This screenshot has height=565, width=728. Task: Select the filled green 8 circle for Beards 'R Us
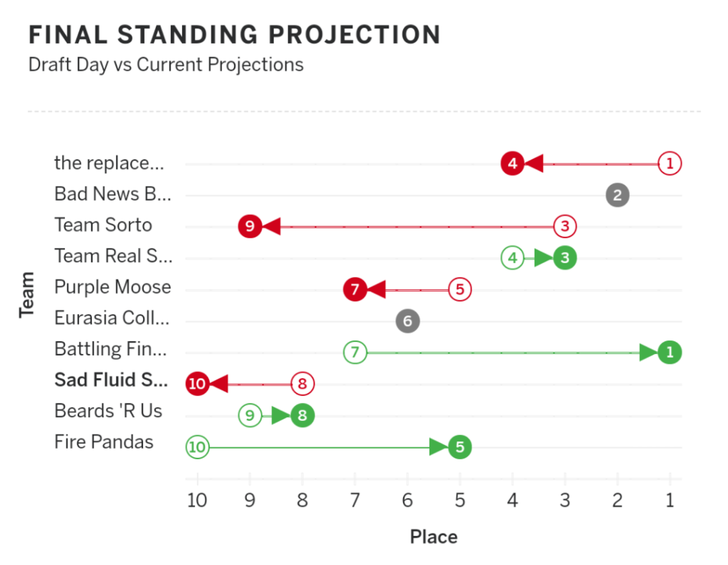303,415
